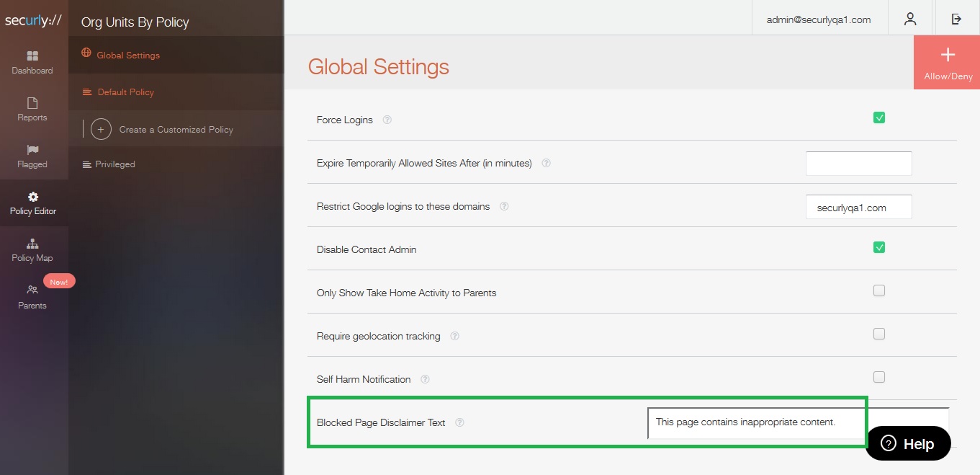Viewport: 980px width, 475px height.
Task: Click the Force Logins label
Action: [x=345, y=120]
